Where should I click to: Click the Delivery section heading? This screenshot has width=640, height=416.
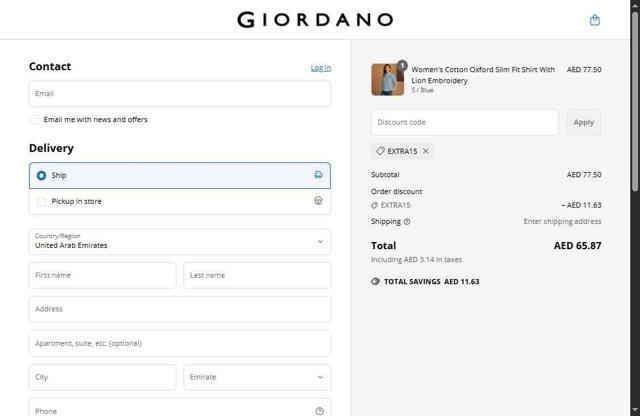pyautogui.click(x=51, y=148)
